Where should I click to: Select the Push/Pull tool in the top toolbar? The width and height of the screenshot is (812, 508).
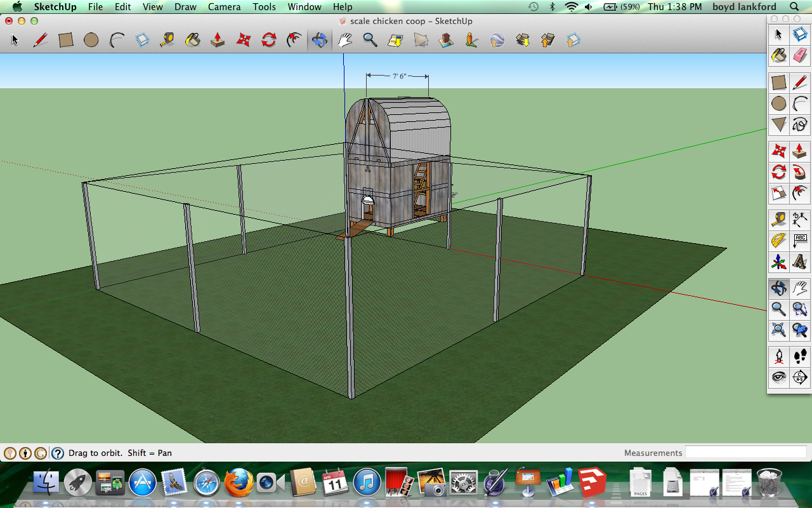[x=217, y=40]
